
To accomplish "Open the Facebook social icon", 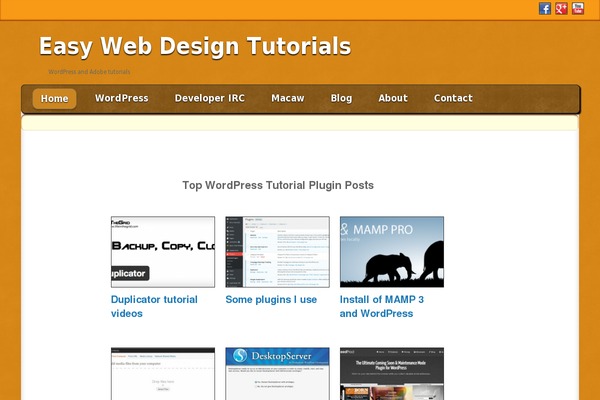I will [545, 8].
